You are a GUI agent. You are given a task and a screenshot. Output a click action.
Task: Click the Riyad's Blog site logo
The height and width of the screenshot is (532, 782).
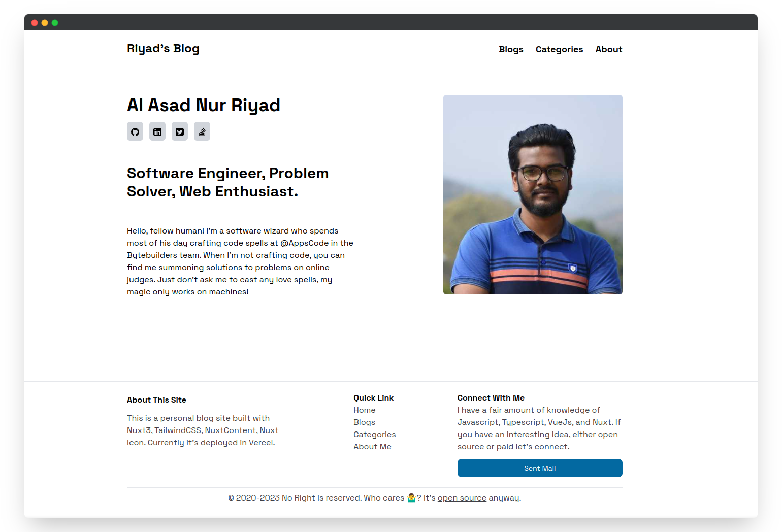tap(163, 49)
